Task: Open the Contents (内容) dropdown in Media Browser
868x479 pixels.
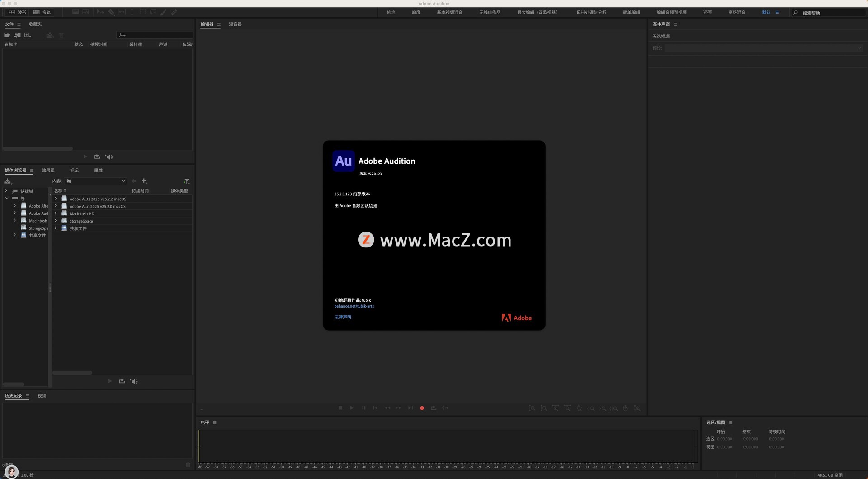Action: coord(95,181)
